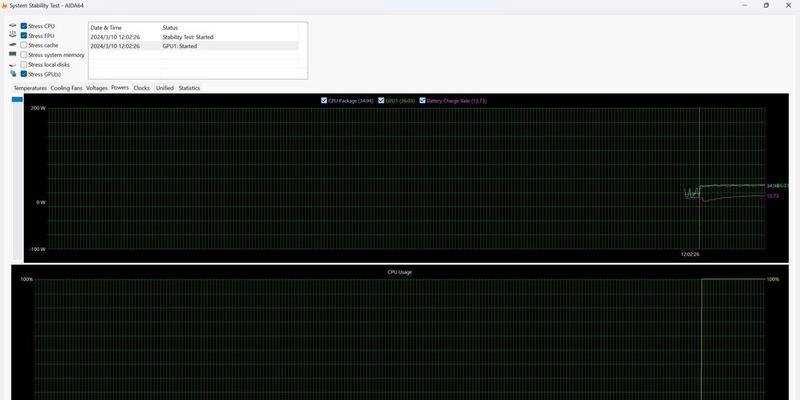Switch to the Temperatures tab
The height and width of the screenshot is (400, 800).
pos(30,88)
